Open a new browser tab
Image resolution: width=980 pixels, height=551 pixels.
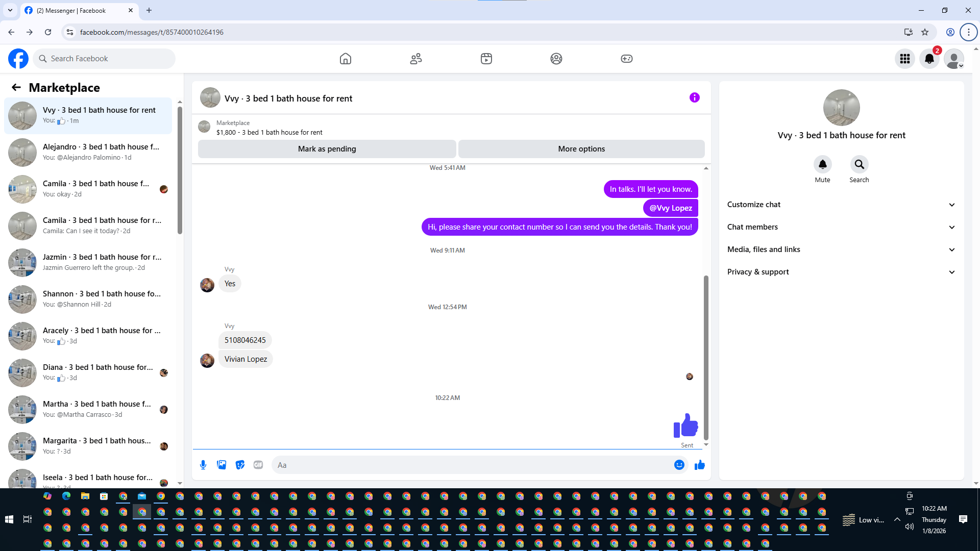(149, 10)
